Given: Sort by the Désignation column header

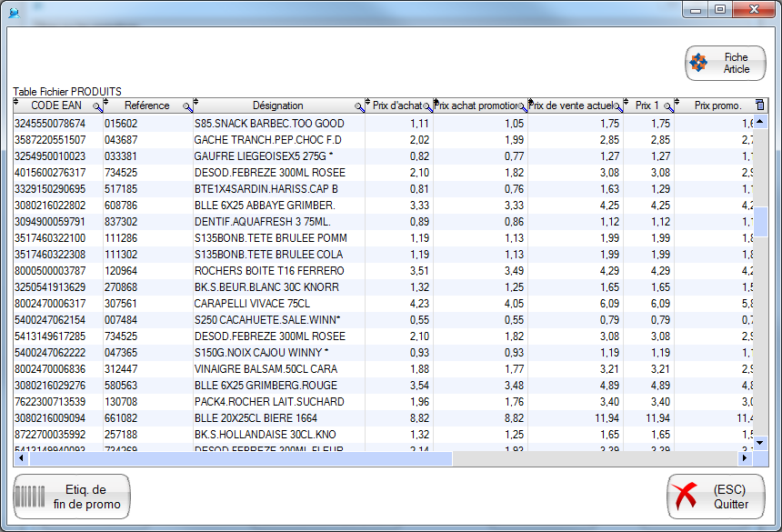Looking at the screenshot, I should (277, 105).
